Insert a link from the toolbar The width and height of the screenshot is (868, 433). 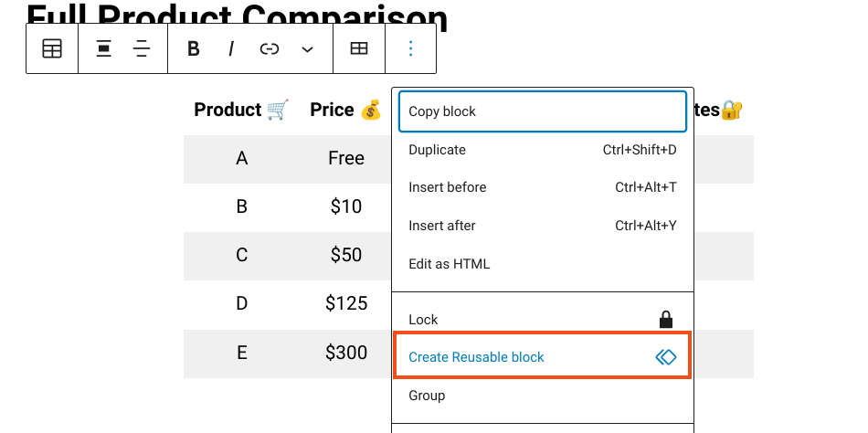(x=269, y=48)
